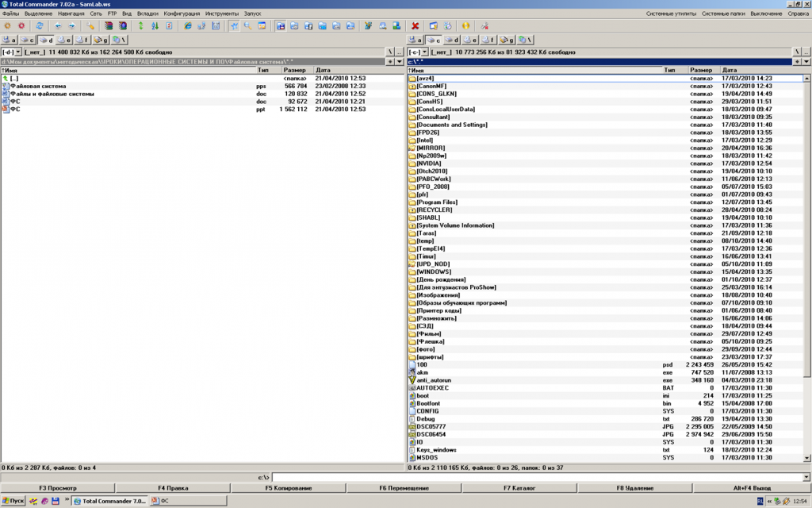The width and height of the screenshot is (812, 508).
Task: Click the red X delete toolbar icon
Action: [x=415, y=26]
